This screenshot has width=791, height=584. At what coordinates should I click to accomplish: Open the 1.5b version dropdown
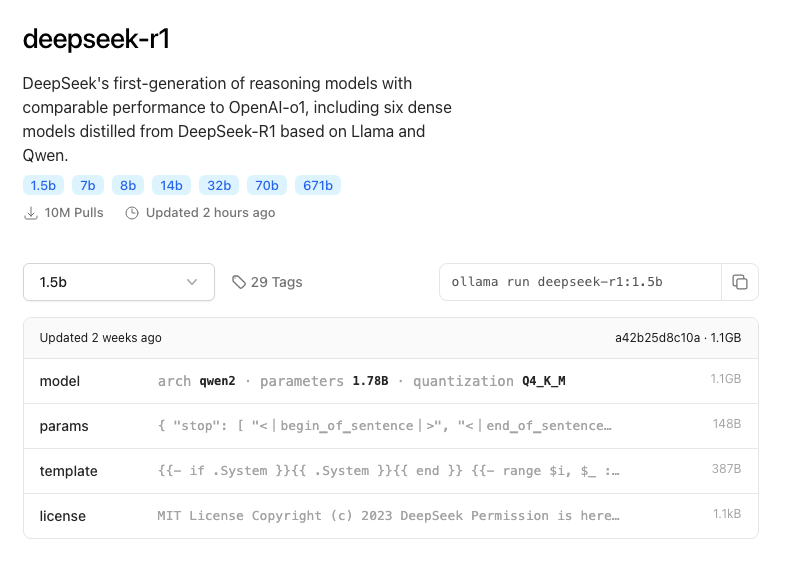(x=118, y=282)
